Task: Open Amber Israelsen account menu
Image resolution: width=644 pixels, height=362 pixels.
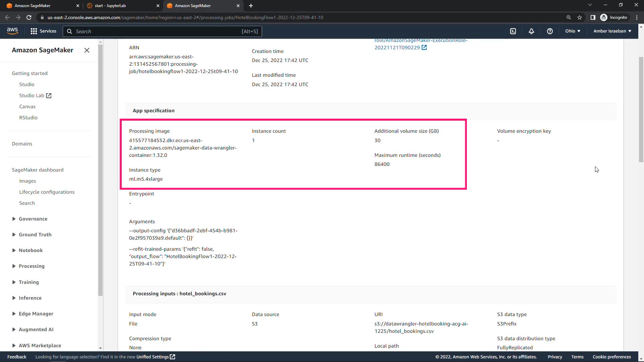Action: (612, 31)
